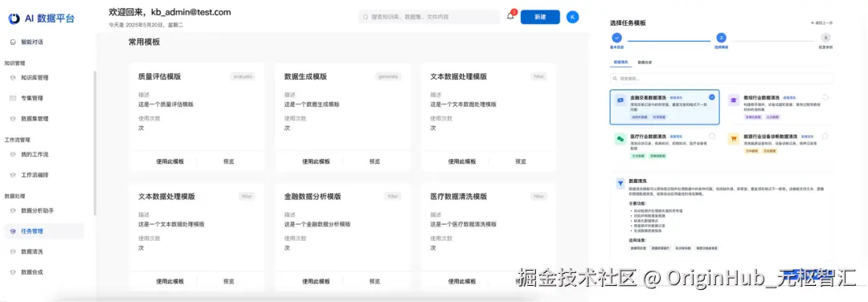
Task: Switch to the 数据清洗 tab in template panel
Action: coord(620,63)
